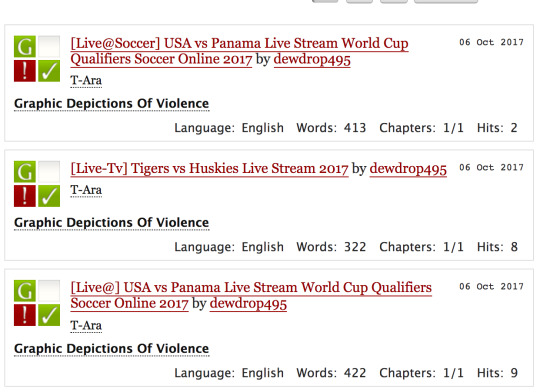Click the language English on the work with 322 words
The height and width of the screenshot is (392, 540).
[263, 247]
